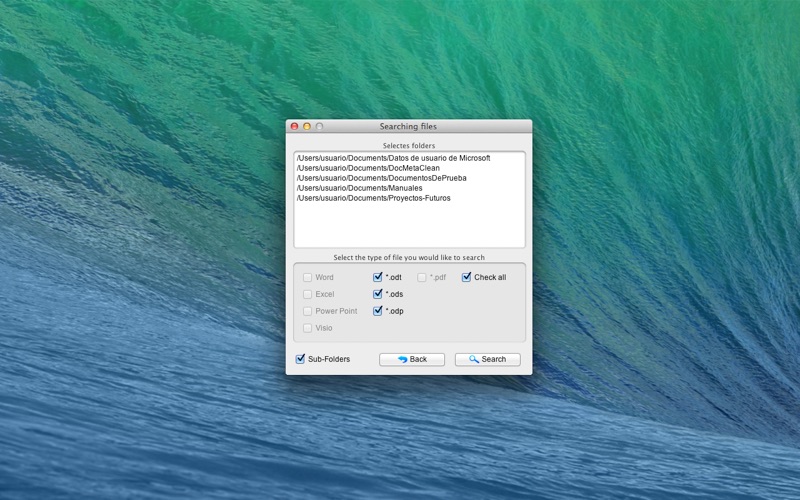Uncheck the *.ods file type checkbox
The image size is (800, 500).
click(x=378, y=294)
